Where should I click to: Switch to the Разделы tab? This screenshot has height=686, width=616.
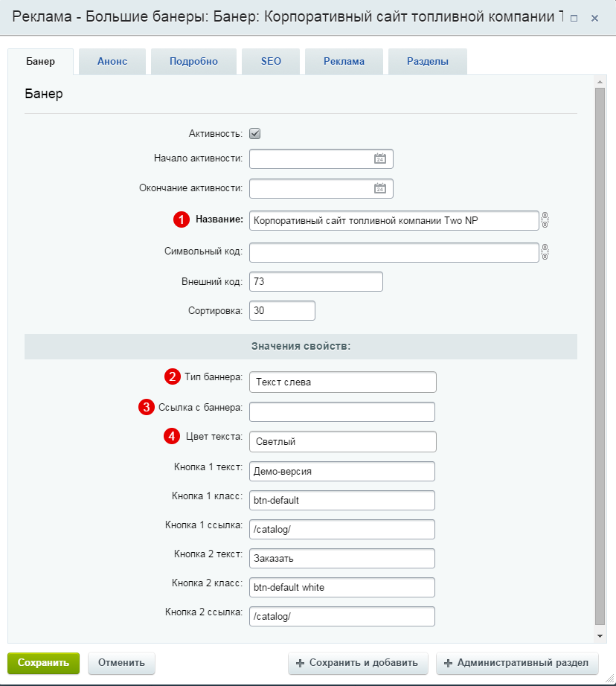[x=428, y=61]
